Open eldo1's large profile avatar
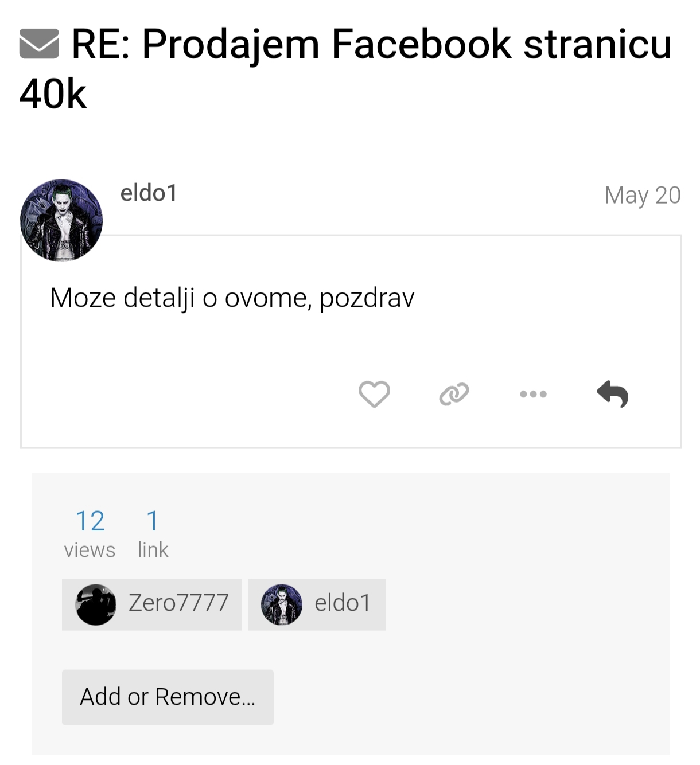Image resolution: width=700 pixels, height=765 pixels. click(x=61, y=220)
